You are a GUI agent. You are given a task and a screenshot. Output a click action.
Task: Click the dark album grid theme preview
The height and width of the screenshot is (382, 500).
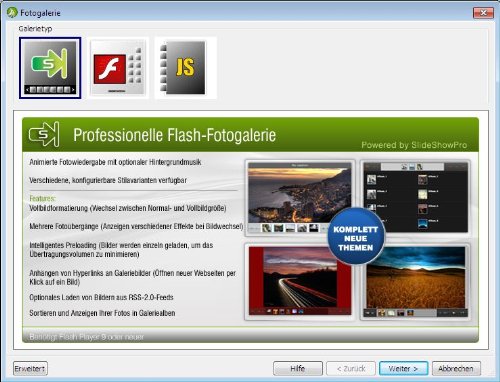[x=416, y=197]
